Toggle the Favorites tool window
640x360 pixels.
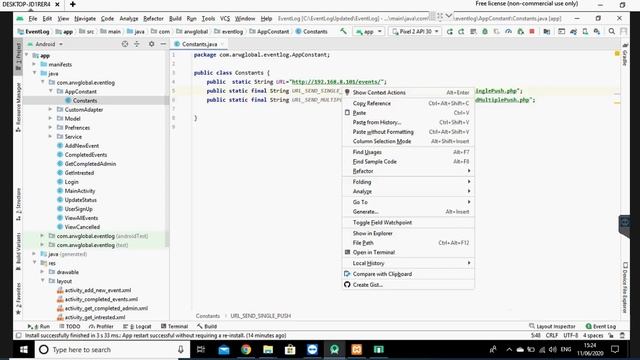[x=18, y=298]
